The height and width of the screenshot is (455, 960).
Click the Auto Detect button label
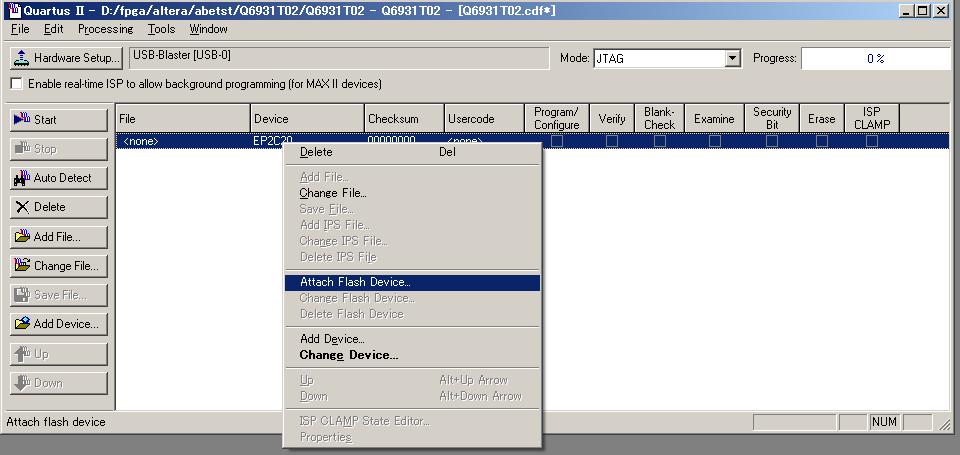pos(62,178)
